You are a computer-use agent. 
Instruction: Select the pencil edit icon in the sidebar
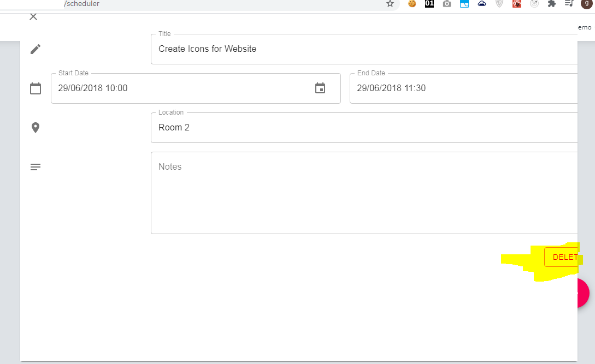tap(35, 49)
